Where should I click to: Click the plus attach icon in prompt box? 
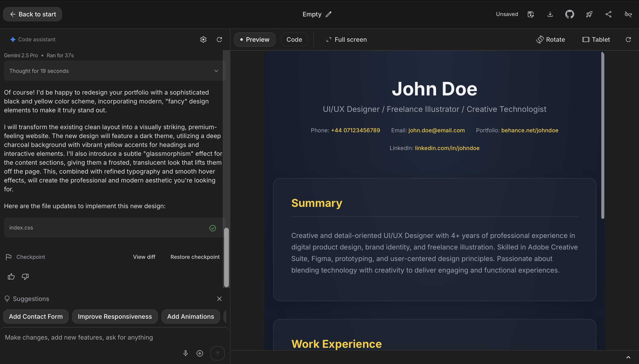point(200,353)
